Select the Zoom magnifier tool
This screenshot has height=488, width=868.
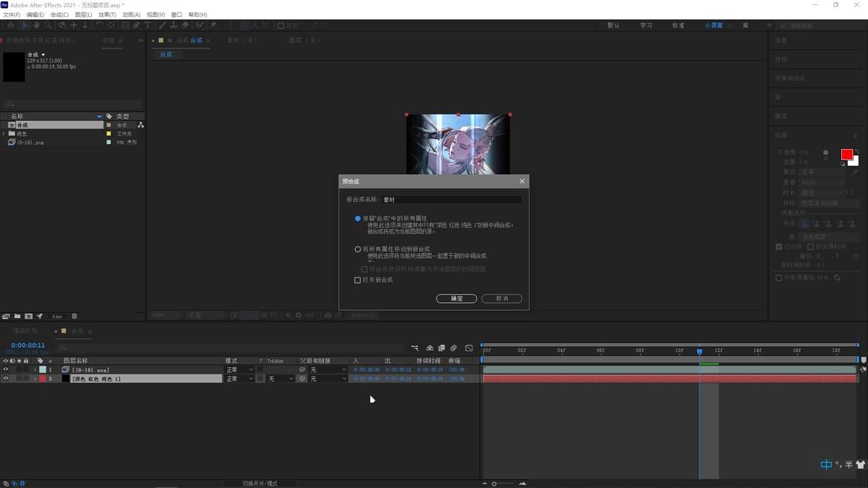click(48, 25)
